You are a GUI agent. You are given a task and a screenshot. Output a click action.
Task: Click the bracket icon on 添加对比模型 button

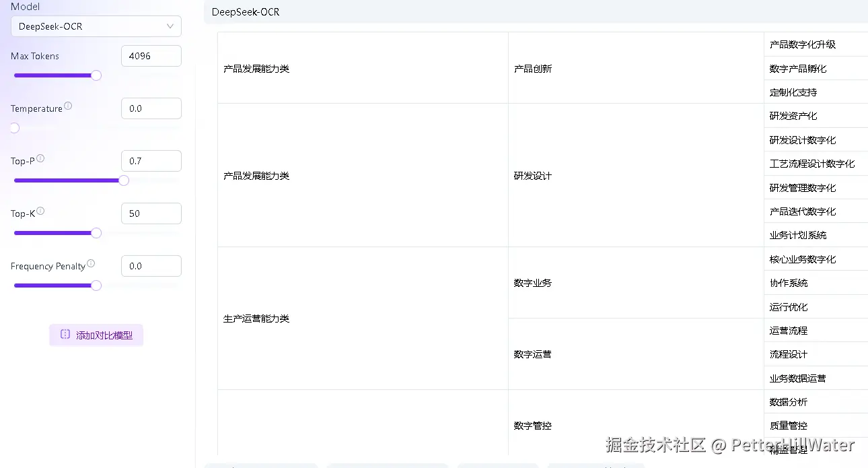coord(64,335)
